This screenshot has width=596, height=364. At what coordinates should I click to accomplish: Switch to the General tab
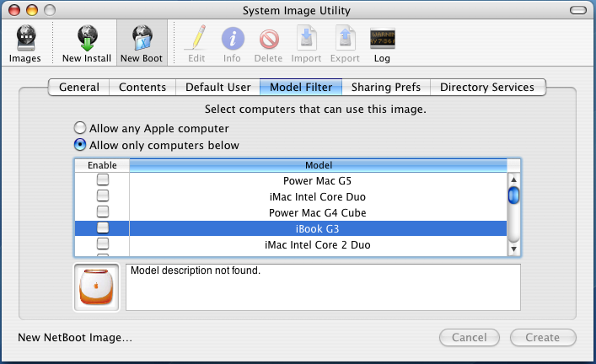click(x=79, y=88)
